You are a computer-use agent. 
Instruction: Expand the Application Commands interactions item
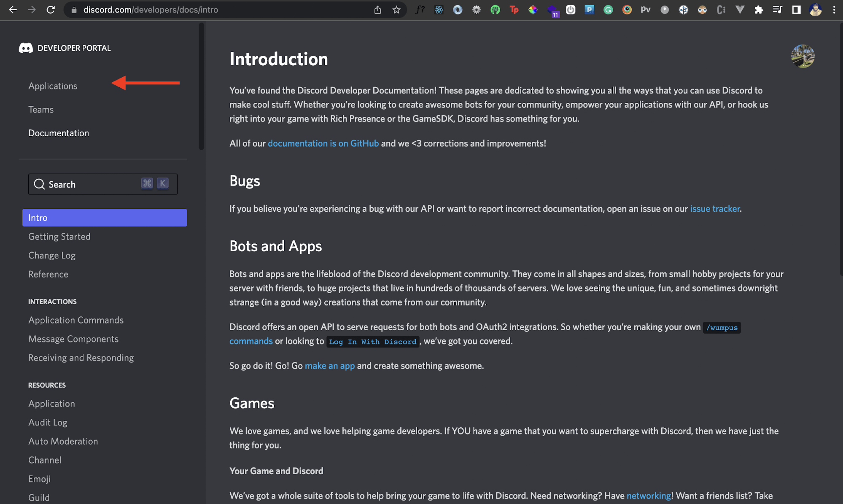pos(75,320)
